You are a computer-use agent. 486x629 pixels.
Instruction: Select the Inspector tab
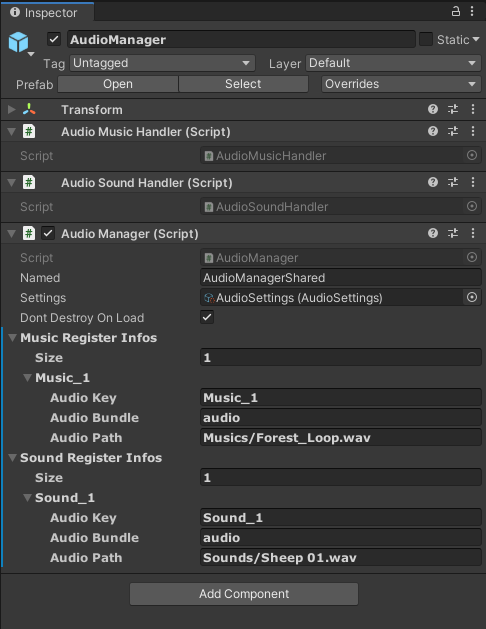[47, 12]
